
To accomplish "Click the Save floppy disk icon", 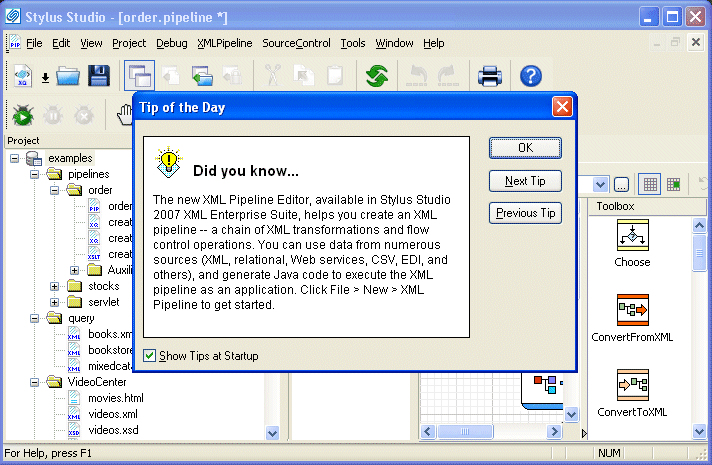I will click(98, 76).
